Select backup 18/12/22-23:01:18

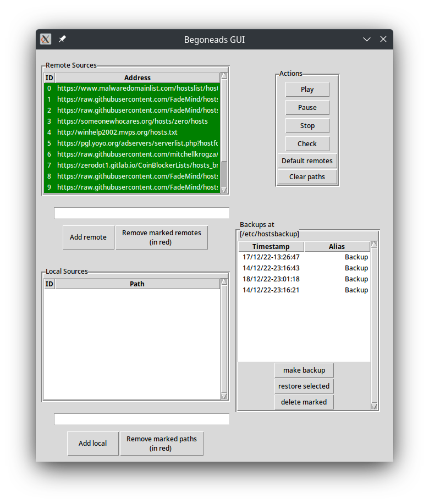coord(305,279)
